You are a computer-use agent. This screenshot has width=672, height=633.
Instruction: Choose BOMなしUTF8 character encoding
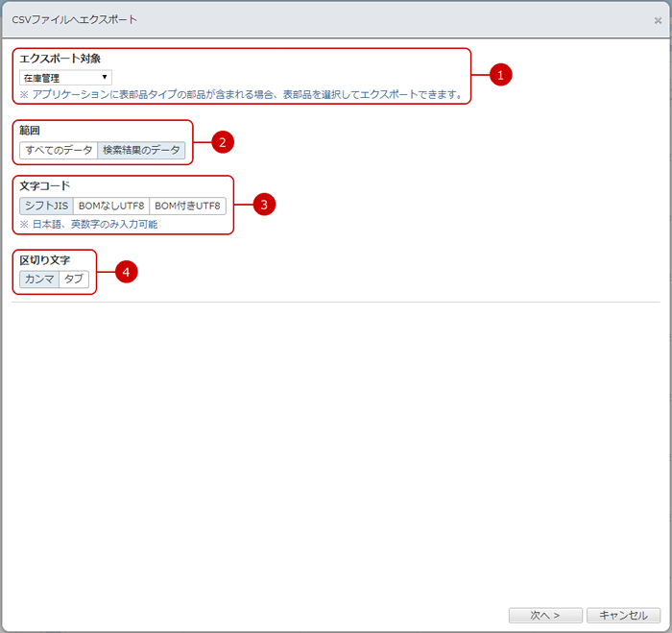tap(111, 206)
